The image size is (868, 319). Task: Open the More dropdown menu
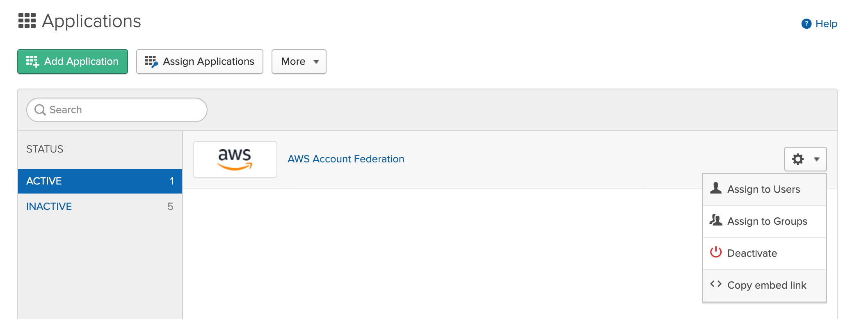pyautogui.click(x=299, y=62)
